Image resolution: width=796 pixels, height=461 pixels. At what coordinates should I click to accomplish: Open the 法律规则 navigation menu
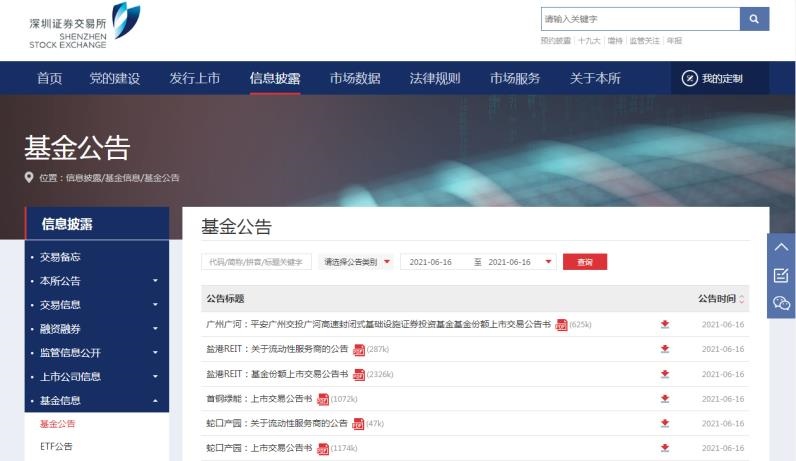435,78
